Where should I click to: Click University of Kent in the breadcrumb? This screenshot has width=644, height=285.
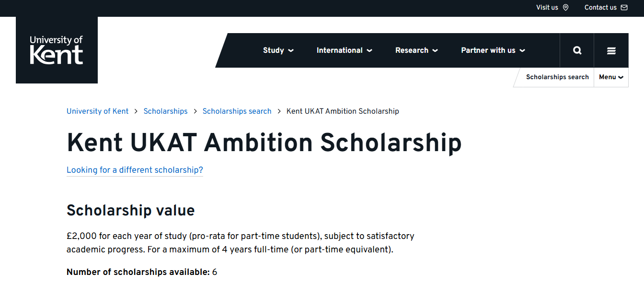pos(97,111)
